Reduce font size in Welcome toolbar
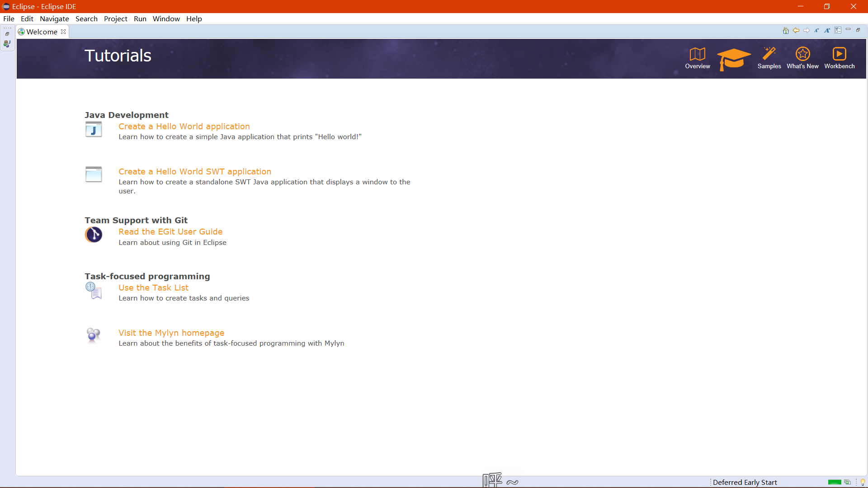868x488 pixels. pos(816,31)
